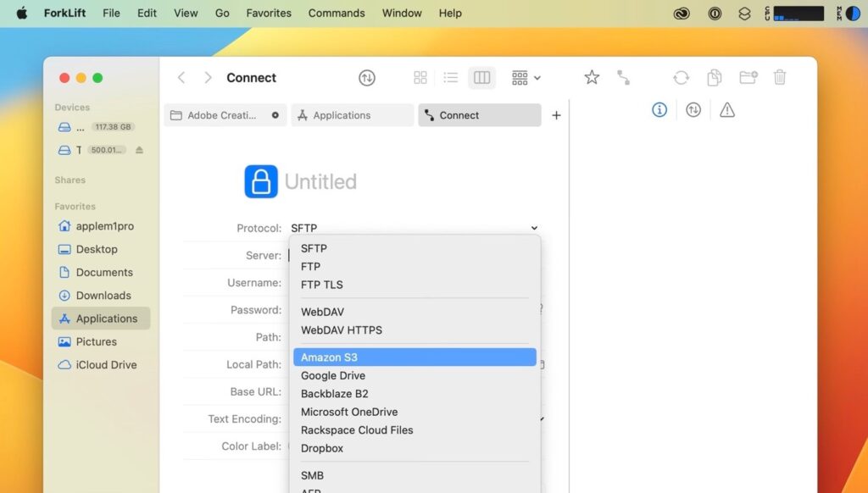This screenshot has width=868, height=493.
Task: Switch to icon grid view
Action: (x=420, y=77)
